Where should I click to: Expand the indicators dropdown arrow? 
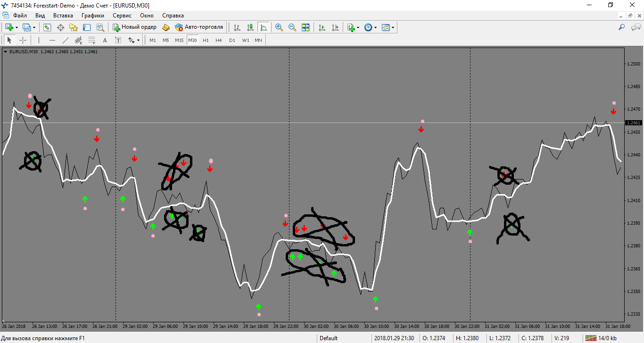[x=358, y=27]
